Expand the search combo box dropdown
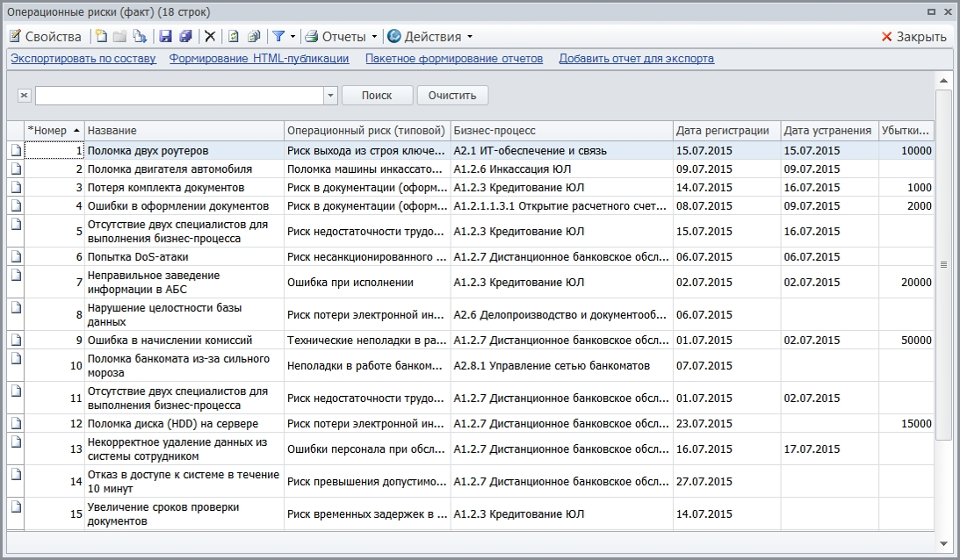This screenshot has height=560, width=960. point(330,96)
